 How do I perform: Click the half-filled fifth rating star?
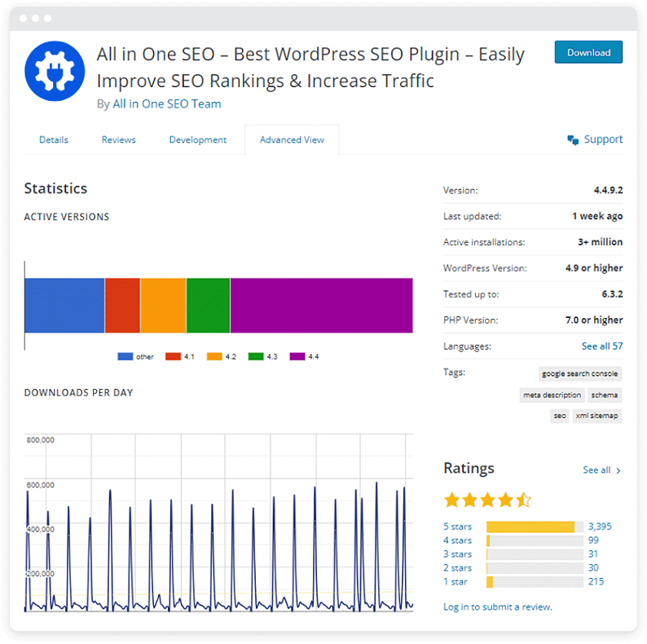click(523, 500)
